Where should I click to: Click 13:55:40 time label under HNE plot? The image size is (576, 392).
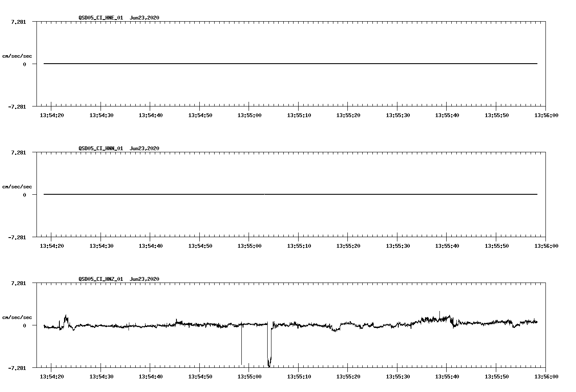tap(447, 115)
